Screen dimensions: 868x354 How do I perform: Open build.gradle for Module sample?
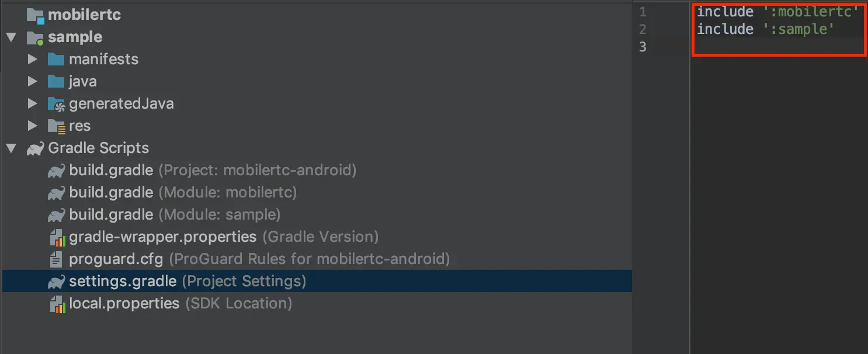point(111,215)
